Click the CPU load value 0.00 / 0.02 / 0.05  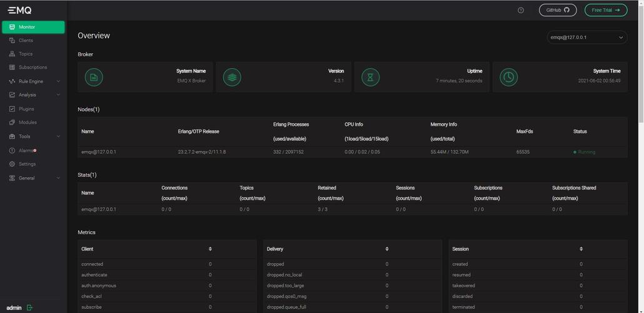pyautogui.click(x=362, y=152)
